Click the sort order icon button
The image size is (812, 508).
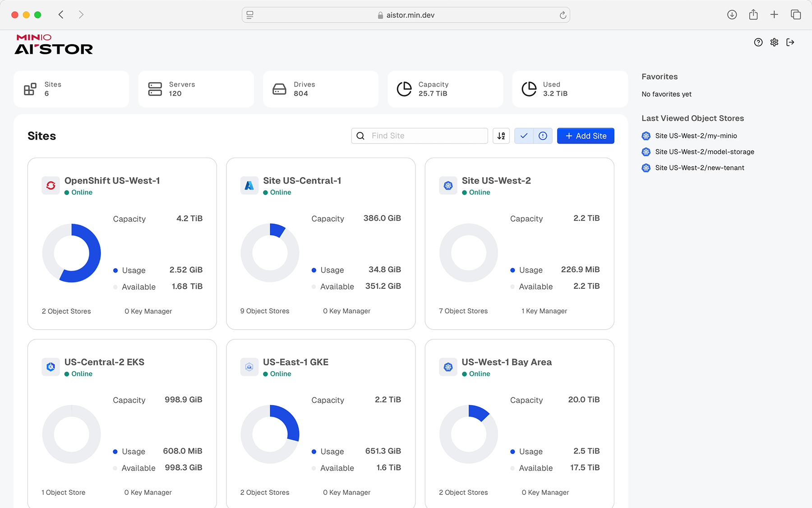pyautogui.click(x=501, y=136)
